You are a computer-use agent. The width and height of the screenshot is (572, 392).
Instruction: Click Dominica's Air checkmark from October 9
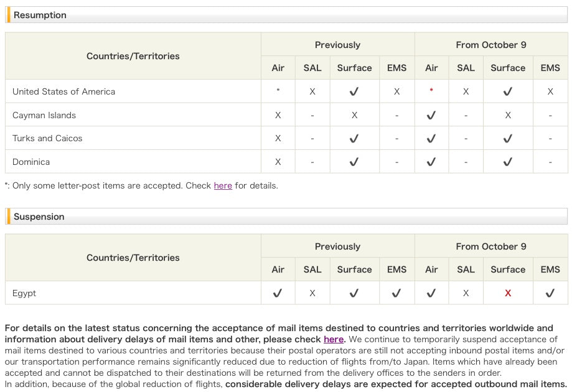[431, 162]
